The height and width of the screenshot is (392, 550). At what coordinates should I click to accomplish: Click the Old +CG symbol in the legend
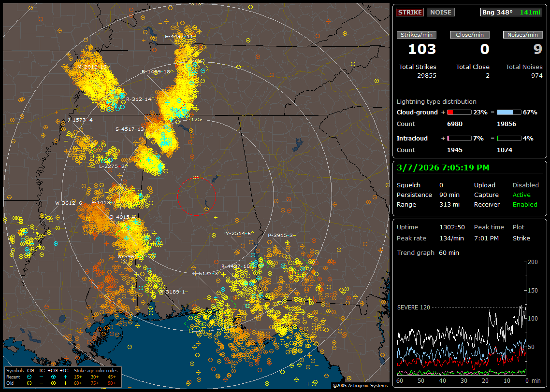click(x=53, y=382)
